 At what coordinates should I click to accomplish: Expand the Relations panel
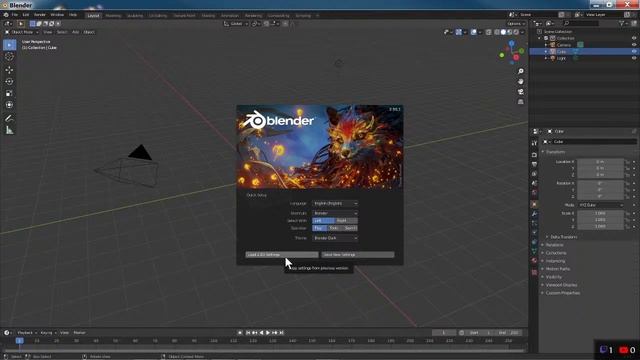click(554, 245)
